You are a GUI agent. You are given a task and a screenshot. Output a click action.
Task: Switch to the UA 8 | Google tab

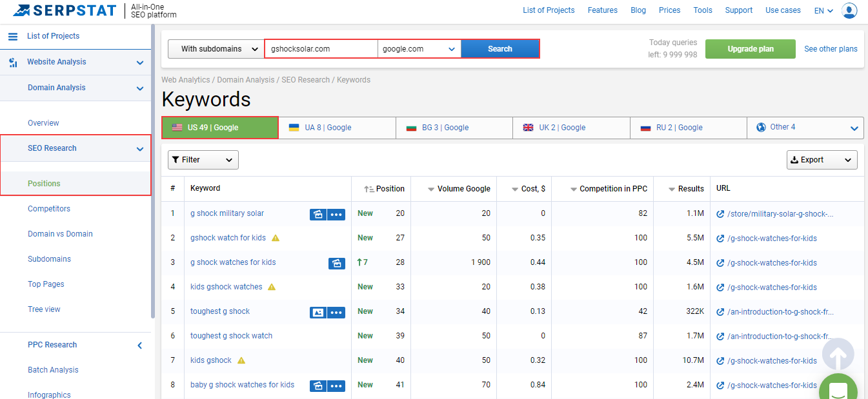pos(337,128)
